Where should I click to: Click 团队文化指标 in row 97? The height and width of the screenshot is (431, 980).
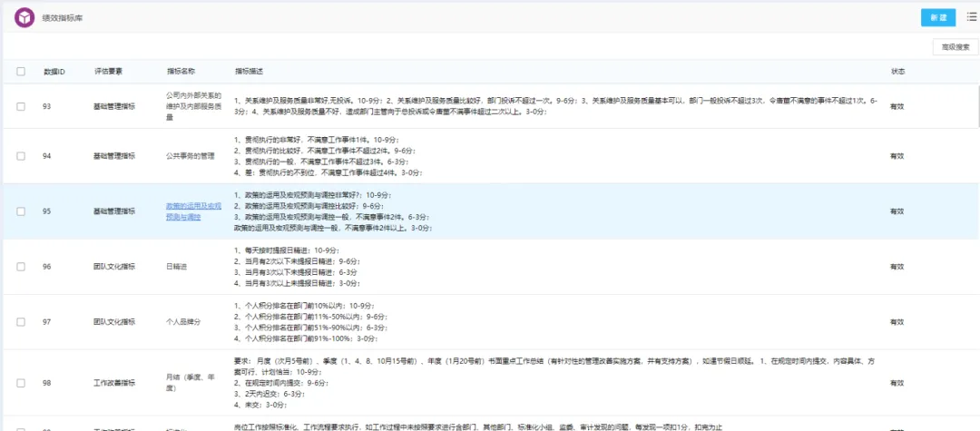pos(114,322)
